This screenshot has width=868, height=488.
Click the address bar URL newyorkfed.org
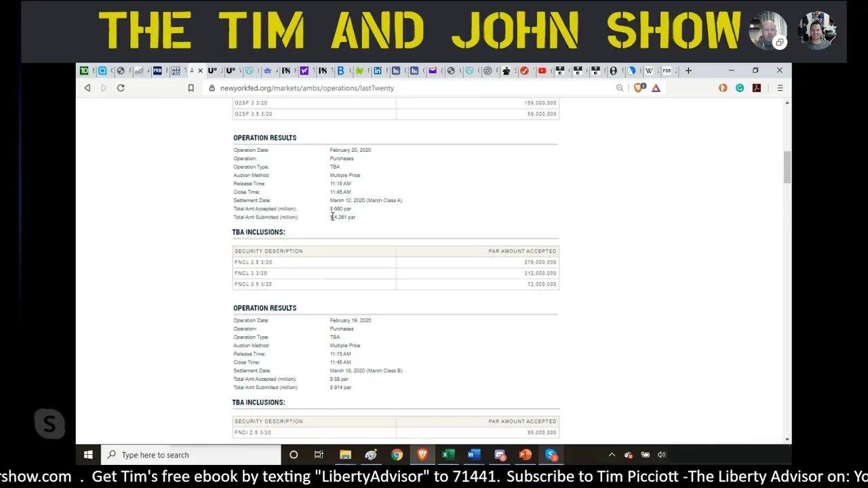pyautogui.click(x=307, y=88)
